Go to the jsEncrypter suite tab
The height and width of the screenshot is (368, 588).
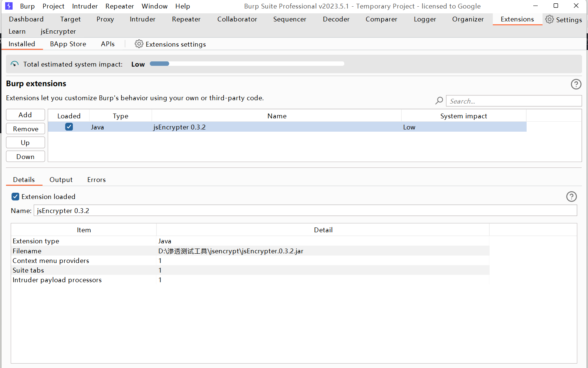coord(58,31)
